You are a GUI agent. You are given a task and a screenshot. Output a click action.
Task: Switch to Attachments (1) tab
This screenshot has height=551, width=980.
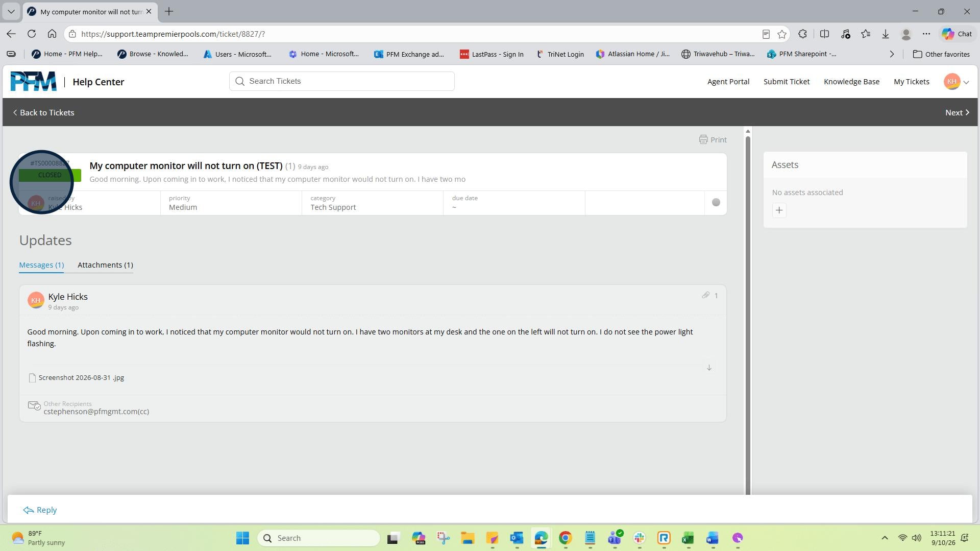click(x=105, y=265)
